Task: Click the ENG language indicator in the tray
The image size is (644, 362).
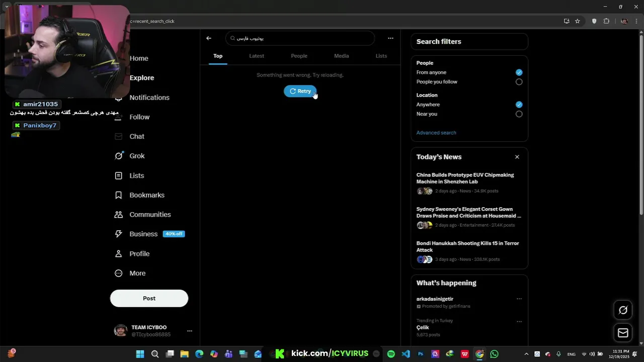Action: coord(571,354)
